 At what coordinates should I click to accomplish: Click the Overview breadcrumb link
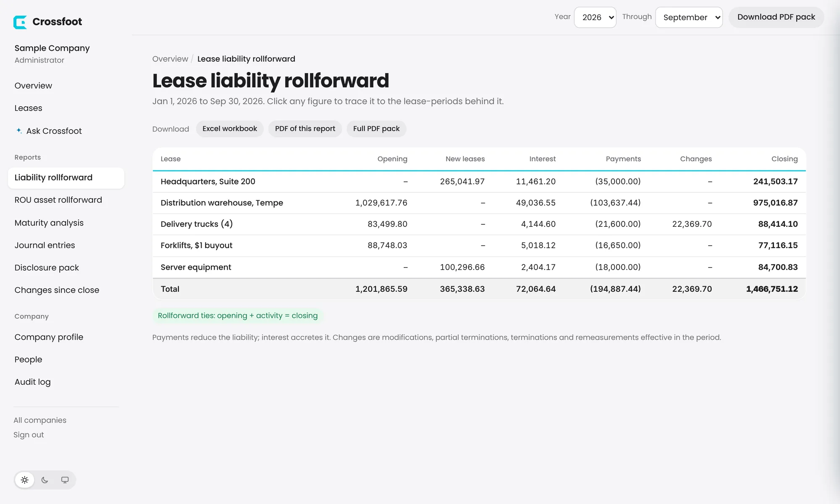click(x=170, y=59)
